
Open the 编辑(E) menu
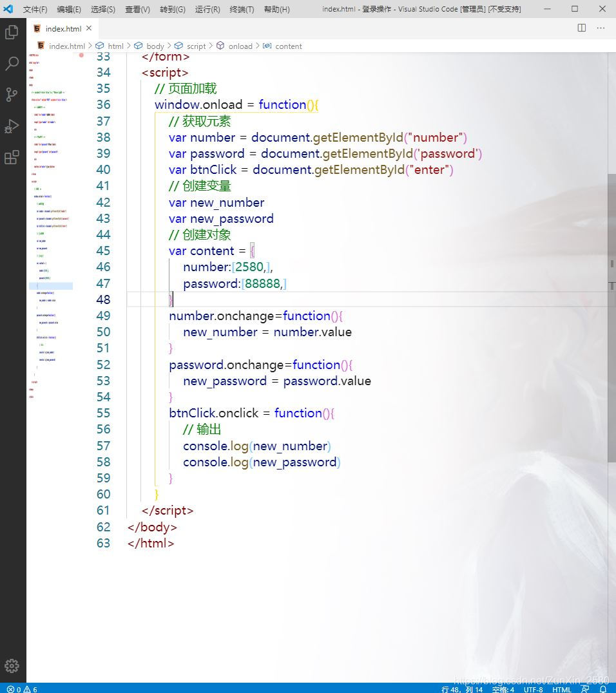69,9
